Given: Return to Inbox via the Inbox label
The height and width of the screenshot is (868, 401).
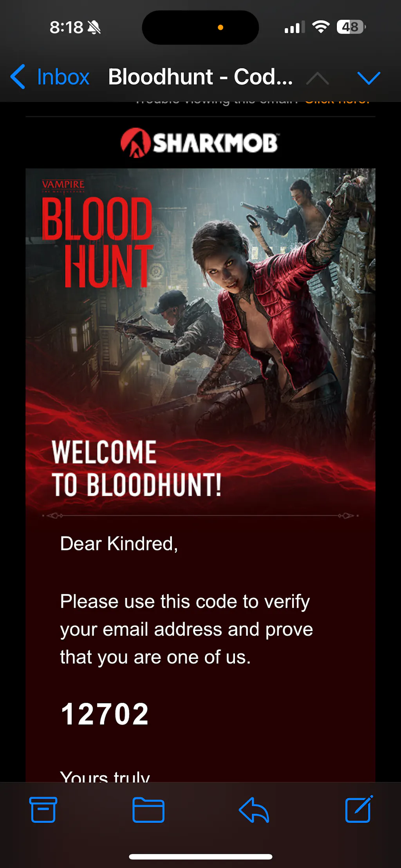Looking at the screenshot, I should tap(63, 77).
